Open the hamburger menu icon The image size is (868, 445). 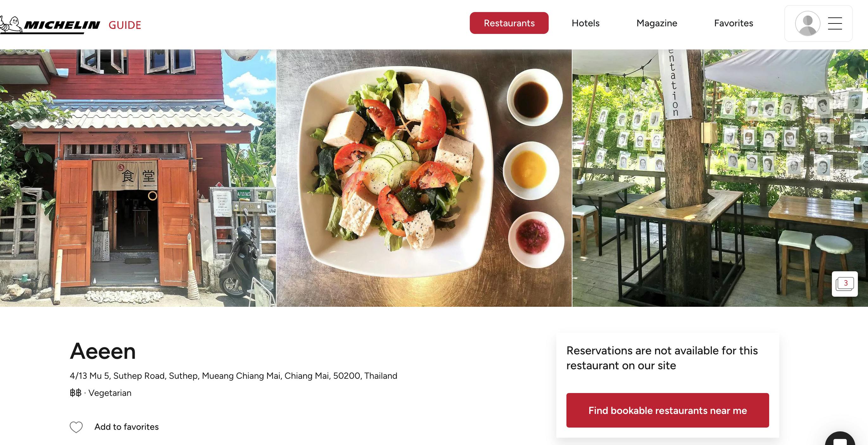[835, 23]
